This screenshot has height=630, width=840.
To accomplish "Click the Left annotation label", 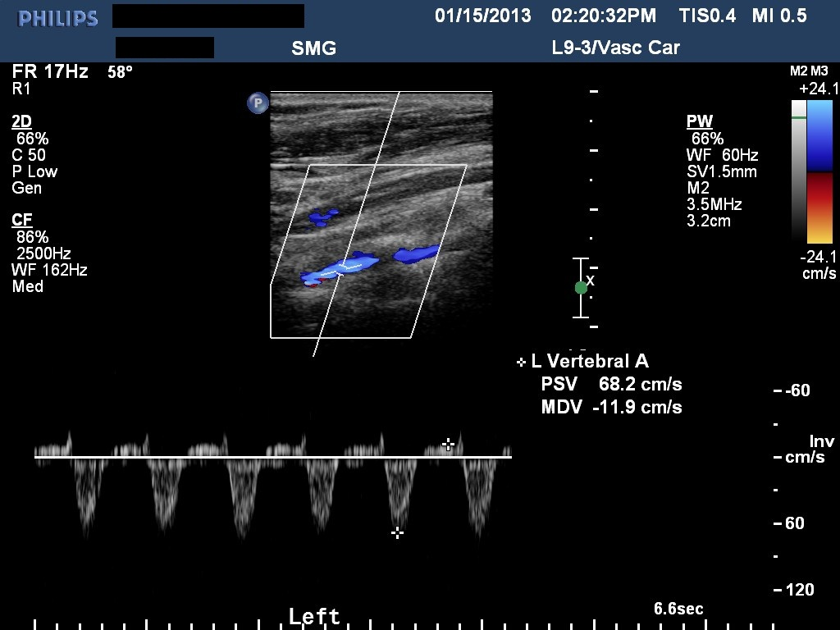I will (x=314, y=616).
